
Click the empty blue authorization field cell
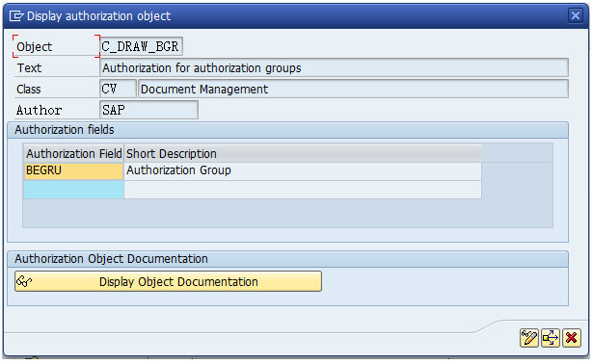[x=73, y=190]
